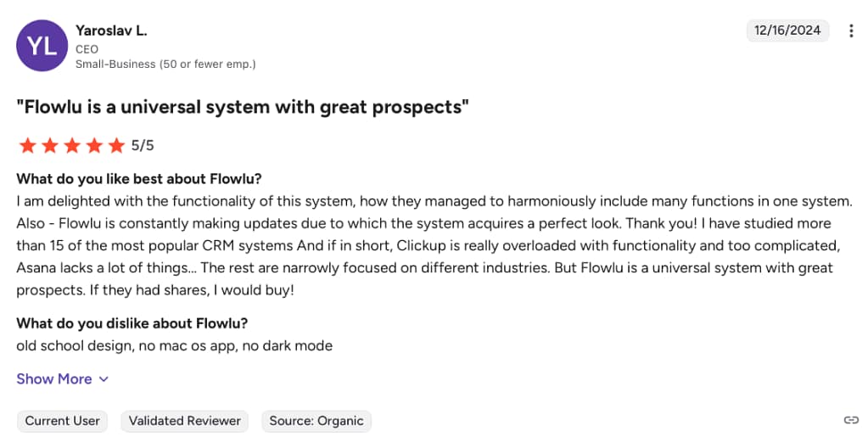Open the Yaroslav L. reviewer name
Image resolution: width=868 pixels, height=448 pixels.
tap(111, 31)
